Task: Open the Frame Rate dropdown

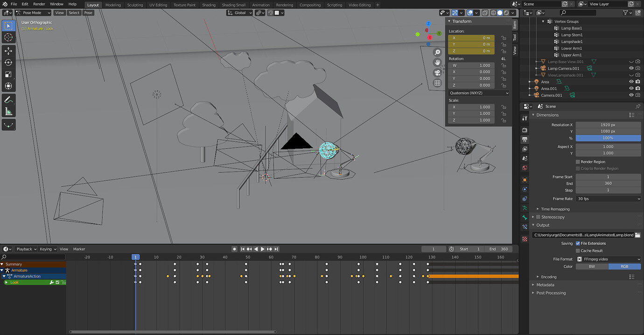Action: [608, 198]
